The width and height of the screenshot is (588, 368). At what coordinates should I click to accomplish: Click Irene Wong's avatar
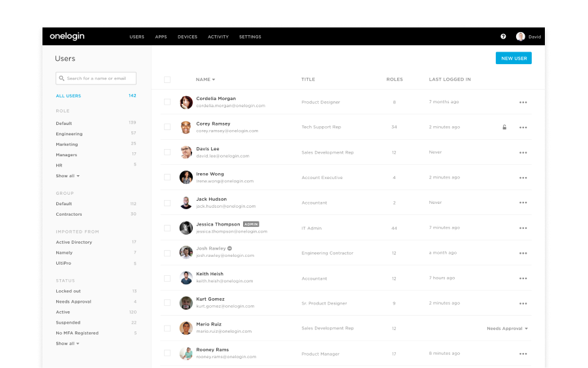click(186, 177)
